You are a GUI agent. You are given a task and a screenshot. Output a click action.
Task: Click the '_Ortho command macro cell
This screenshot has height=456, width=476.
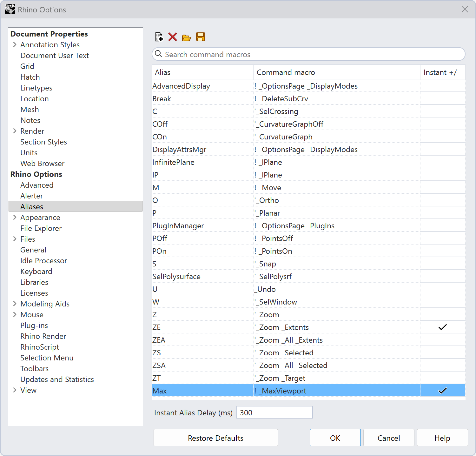337,200
